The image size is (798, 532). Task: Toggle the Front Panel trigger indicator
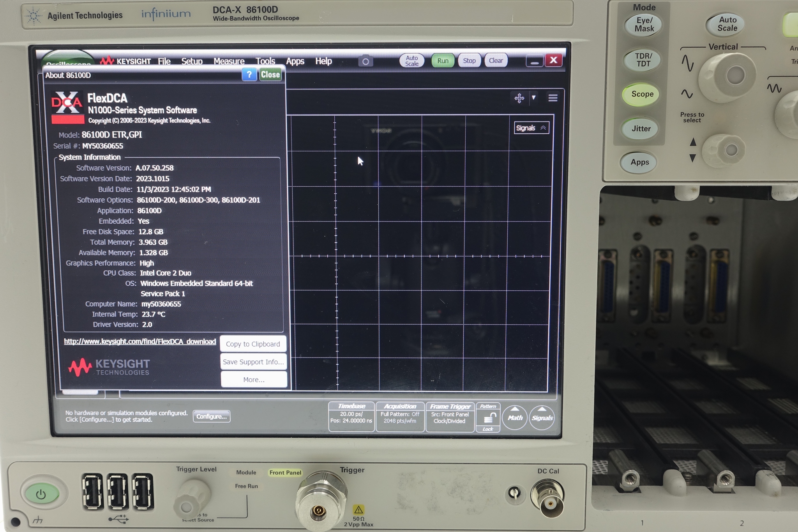point(285,472)
